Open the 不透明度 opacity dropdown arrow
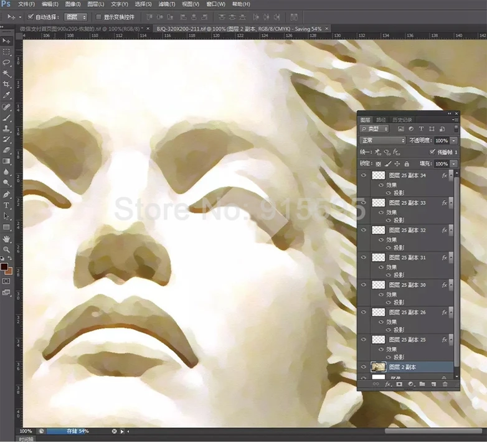The image size is (487, 448). (x=453, y=141)
